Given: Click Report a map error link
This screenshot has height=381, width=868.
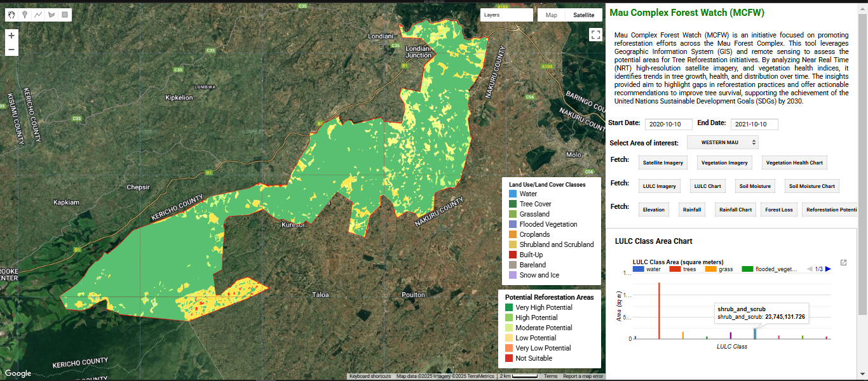Looking at the screenshot, I should [x=583, y=377].
